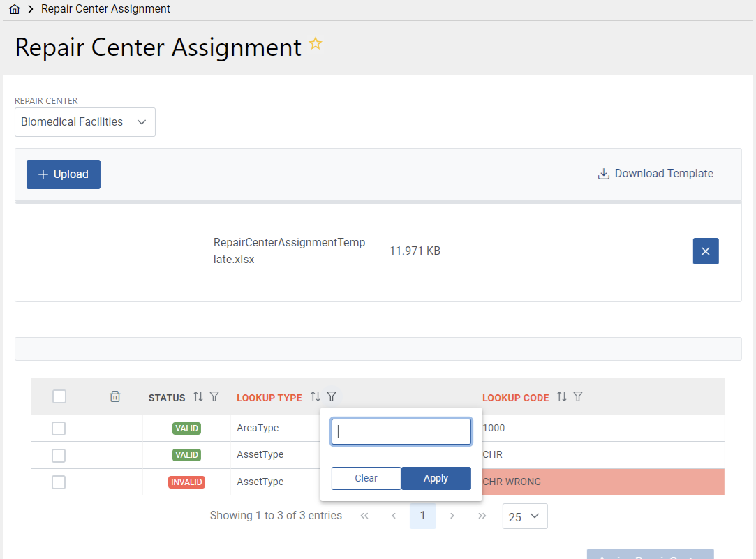Open the rows-per-page dropdown showing 25
Screen dimensions: 756x559
coord(524,516)
